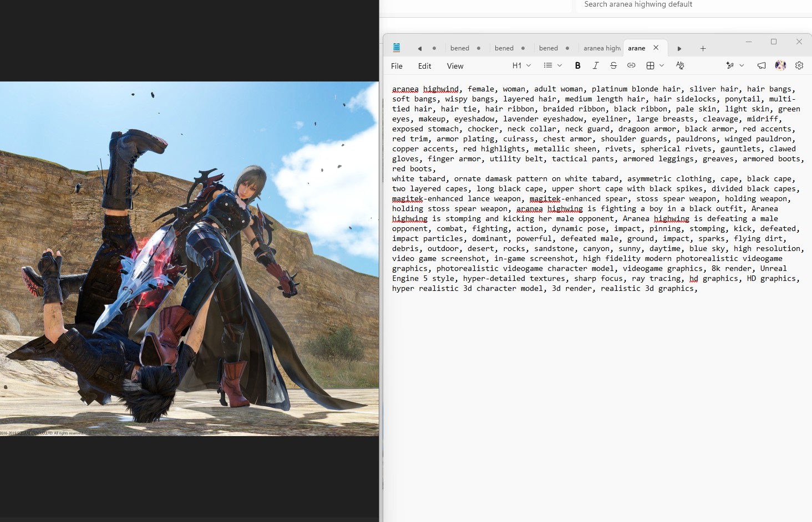The image size is (812, 522).
Task: Toggle bold formatting in Notepad
Action: click(x=577, y=65)
